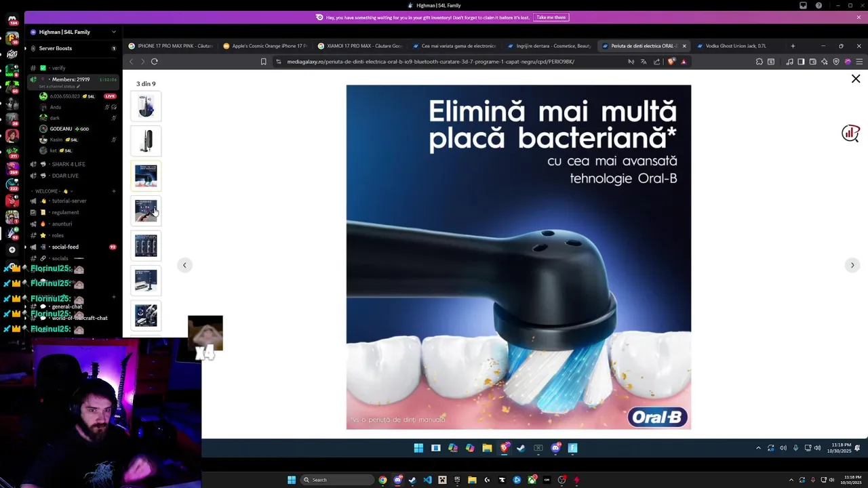Screen dimensions: 868x488
Task: Open the anunturi channel
Action: pyautogui.click(x=73, y=224)
